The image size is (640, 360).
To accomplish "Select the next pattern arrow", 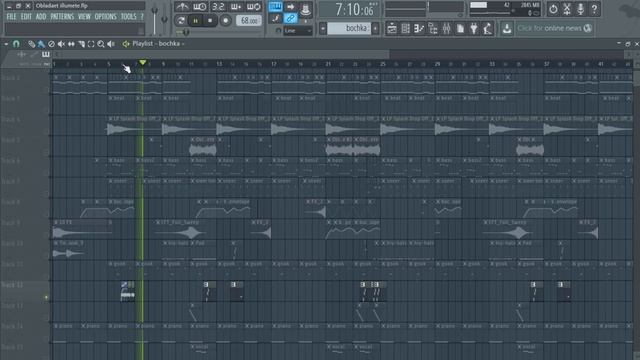I will (x=376, y=28).
